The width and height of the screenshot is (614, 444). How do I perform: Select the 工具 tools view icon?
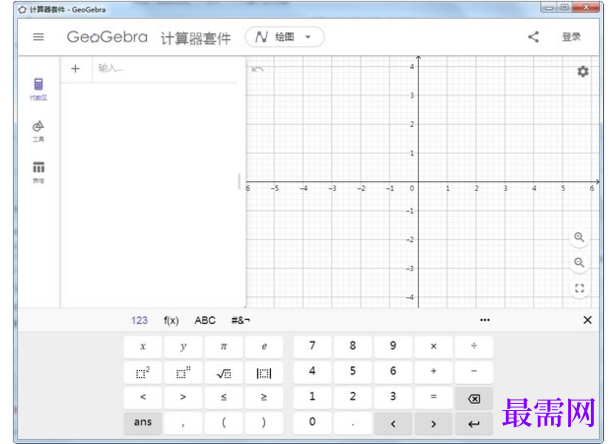[x=38, y=131]
